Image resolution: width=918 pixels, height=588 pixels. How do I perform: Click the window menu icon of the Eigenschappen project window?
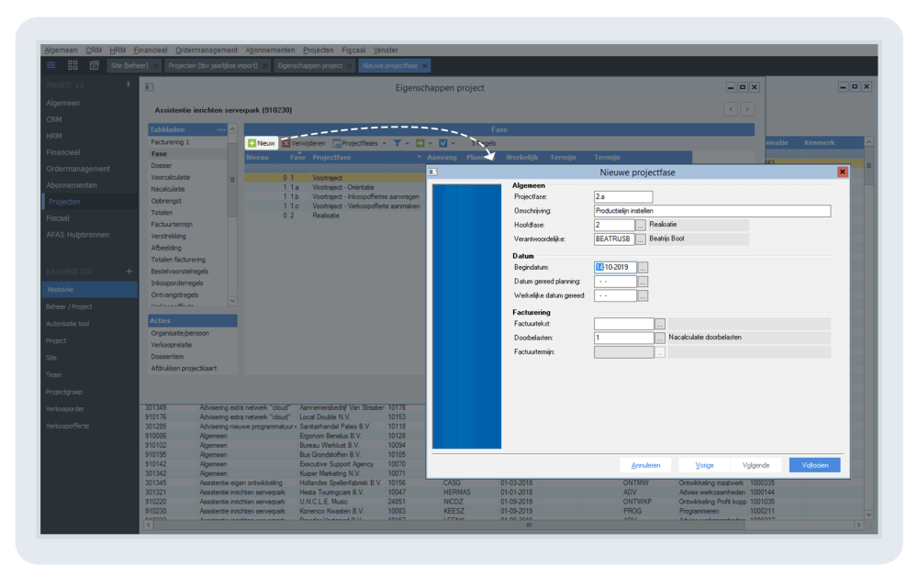coord(150,87)
